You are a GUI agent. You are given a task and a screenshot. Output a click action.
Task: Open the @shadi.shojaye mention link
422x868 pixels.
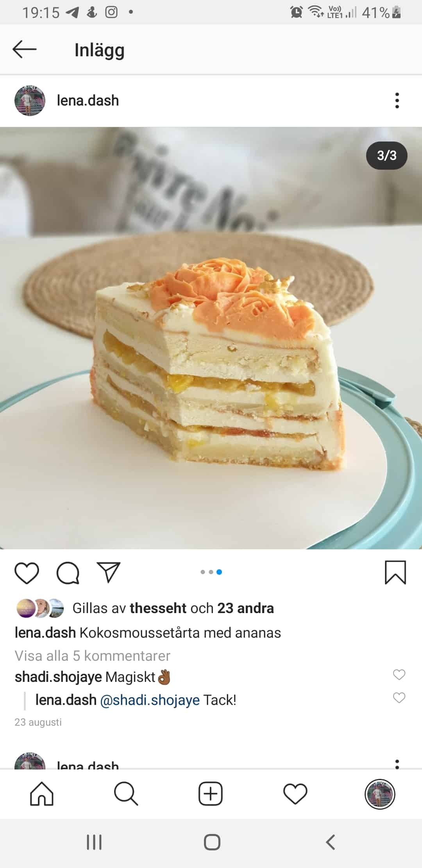[150, 700]
